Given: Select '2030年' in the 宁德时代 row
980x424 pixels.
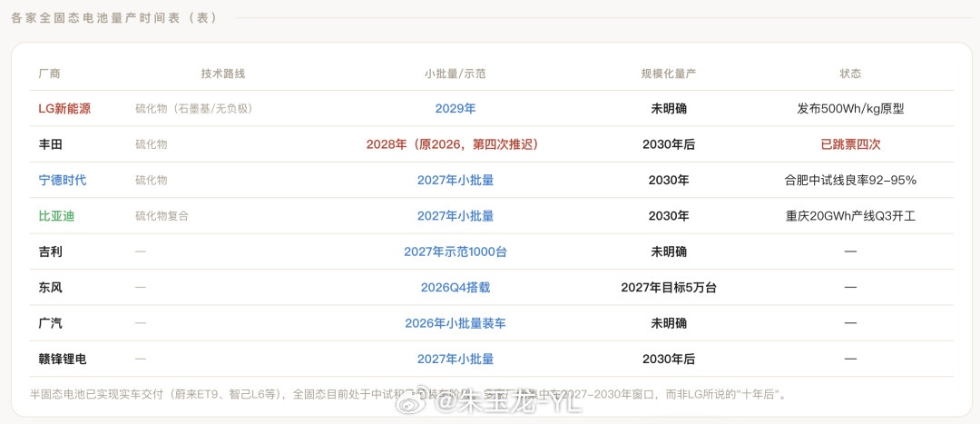Looking at the screenshot, I should pos(669,180).
